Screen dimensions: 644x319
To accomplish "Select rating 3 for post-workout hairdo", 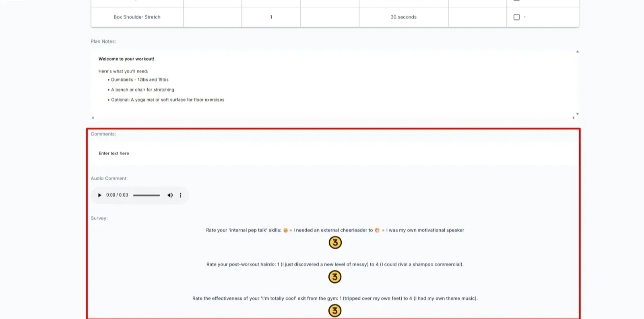I will point(335,277).
